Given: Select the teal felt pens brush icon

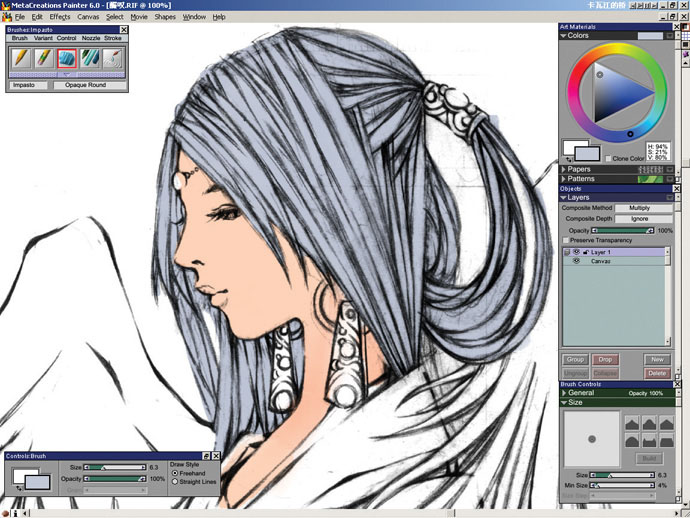Looking at the screenshot, I should pyautogui.click(x=90, y=59).
